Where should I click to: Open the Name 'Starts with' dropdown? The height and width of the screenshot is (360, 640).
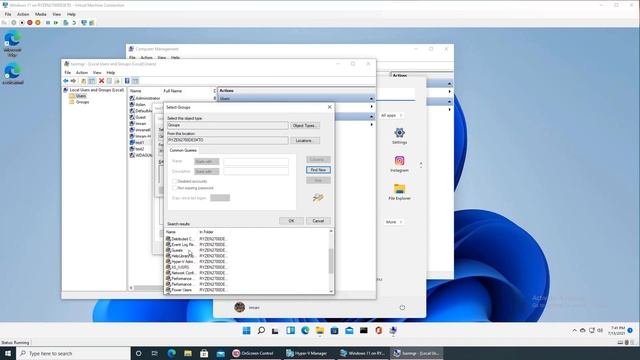point(207,162)
